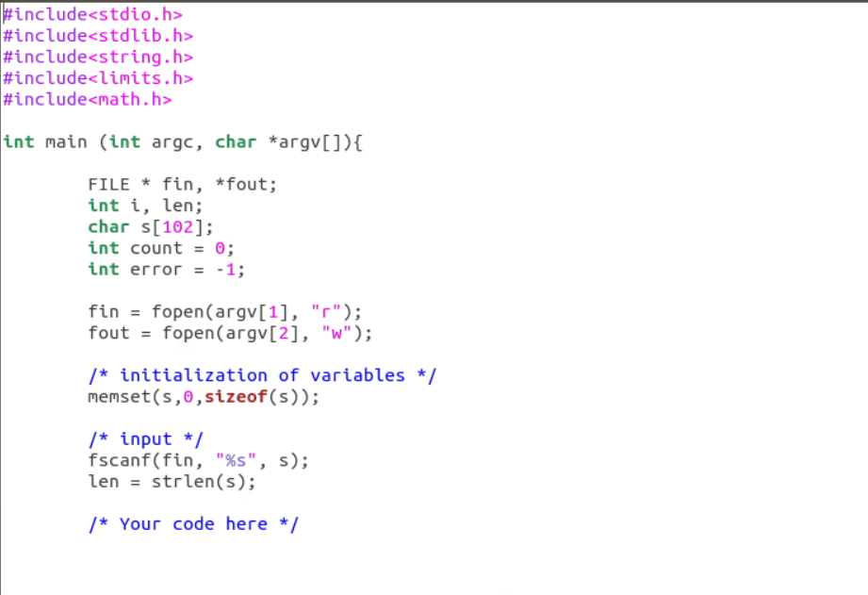This screenshot has height=595, width=868.
Task: Select the Your code here comment
Action: (x=192, y=523)
